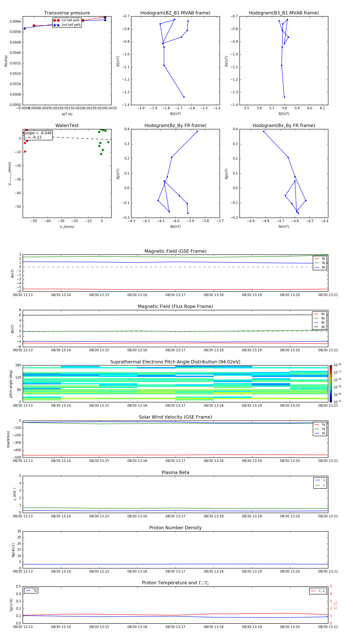Click the 'Bz(nT)' x-axis label
This screenshot has width=351, height=644.
(175, 227)
